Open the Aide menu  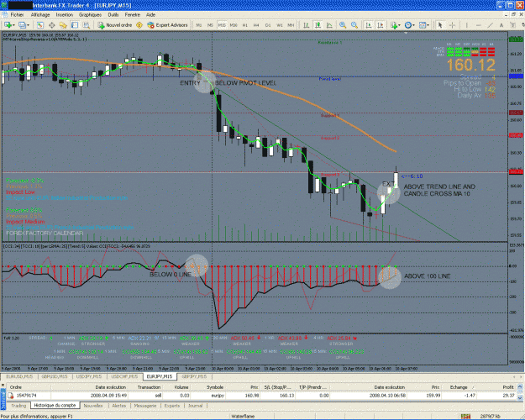pyautogui.click(x=150, y=15)
